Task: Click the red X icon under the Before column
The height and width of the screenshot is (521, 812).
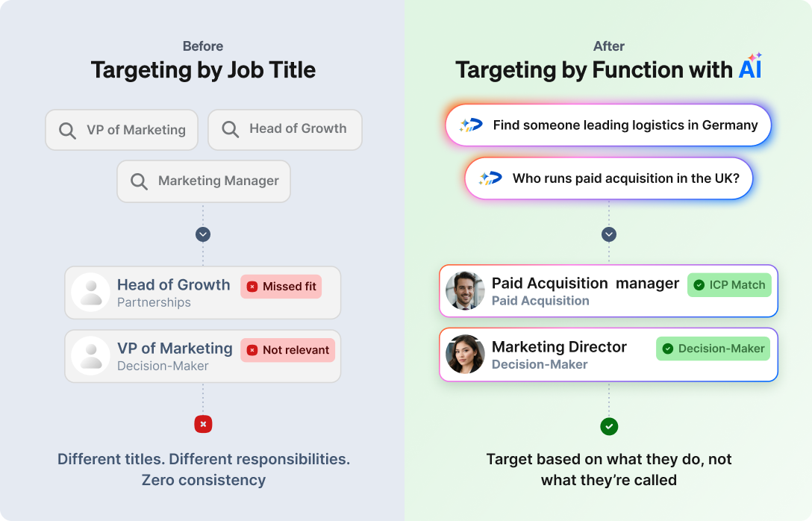Action: point(203,424)
